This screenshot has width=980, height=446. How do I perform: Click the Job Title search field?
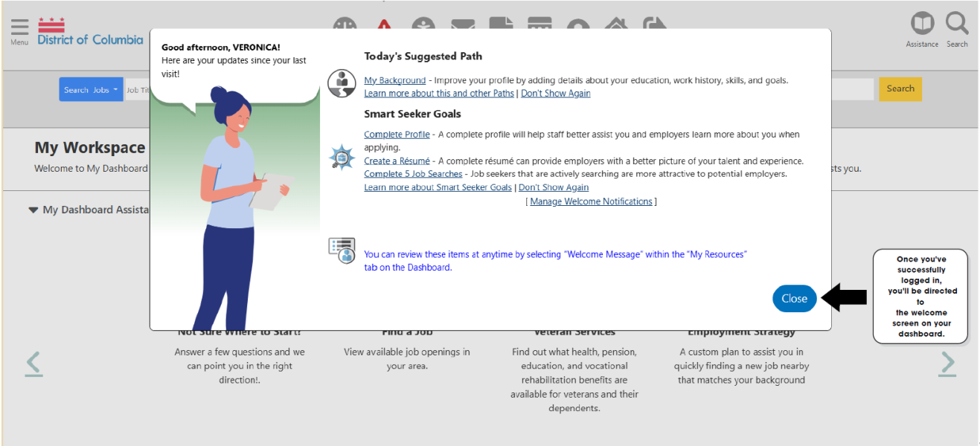[x=137, y=90]
